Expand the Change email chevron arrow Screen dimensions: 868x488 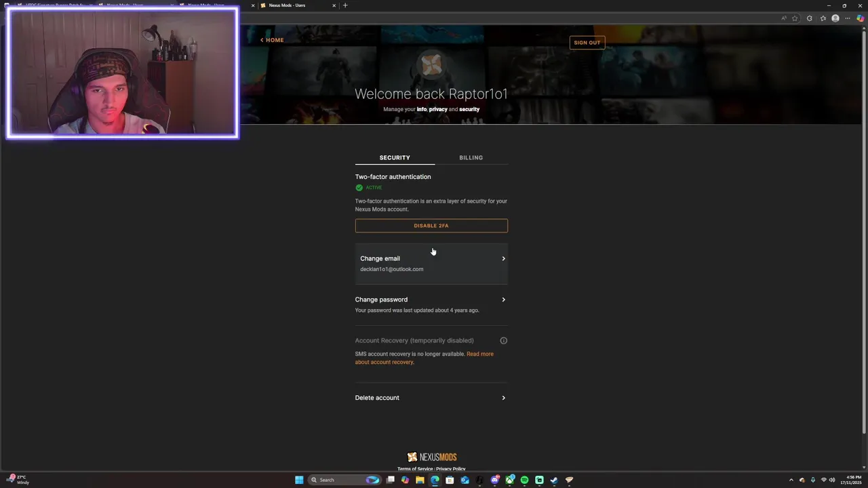[503, 259]
